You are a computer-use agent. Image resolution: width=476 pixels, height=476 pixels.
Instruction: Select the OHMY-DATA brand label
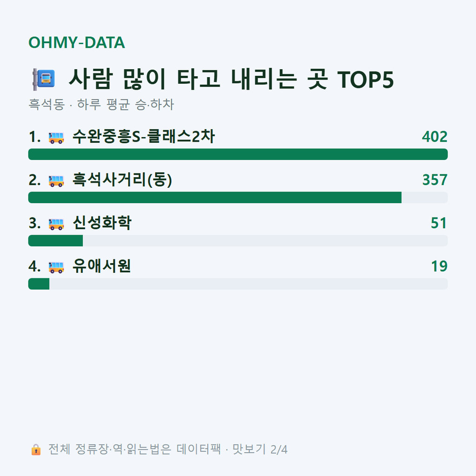[x=77, y=42]
